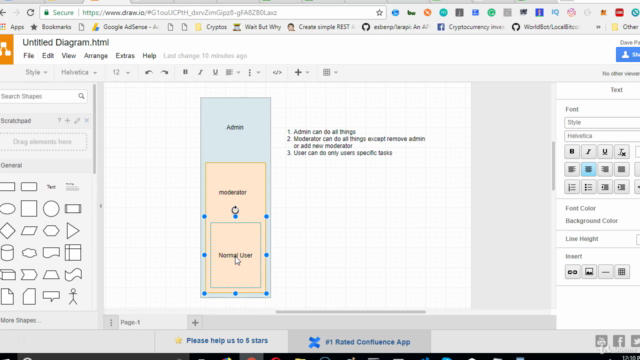Screen dimensions: 640x360
Task: Set left alignment in the Font panel
Action: tap(572, 169)
